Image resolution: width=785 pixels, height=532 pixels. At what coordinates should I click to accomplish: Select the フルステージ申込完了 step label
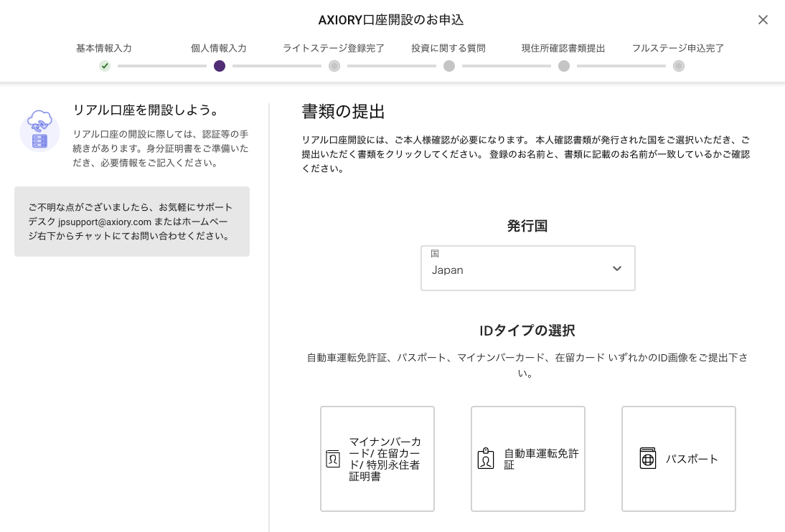pyautogui.click(x=678, y=48)
